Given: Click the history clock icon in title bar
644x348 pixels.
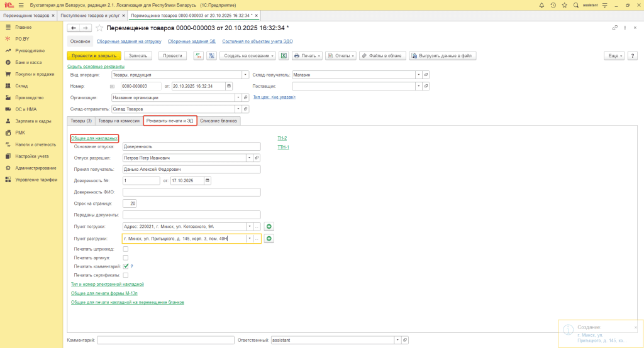Looking at the screenshot, I should (x=553, y=5).
